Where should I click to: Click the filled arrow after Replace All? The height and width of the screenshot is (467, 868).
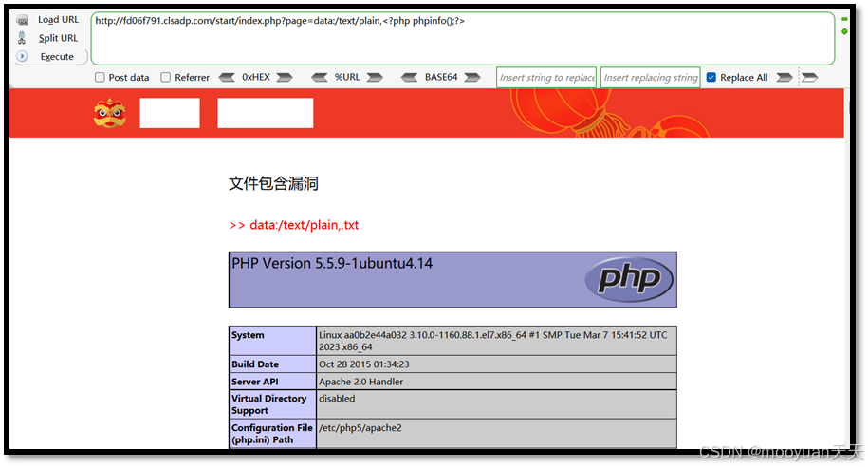(x=785, y=77)
